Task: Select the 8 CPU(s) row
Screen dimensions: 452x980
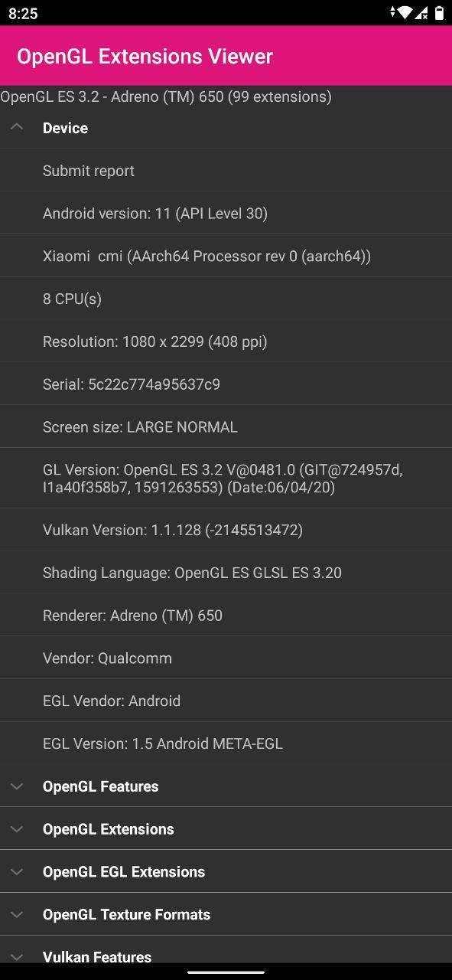Action: (x=226, y=299)
